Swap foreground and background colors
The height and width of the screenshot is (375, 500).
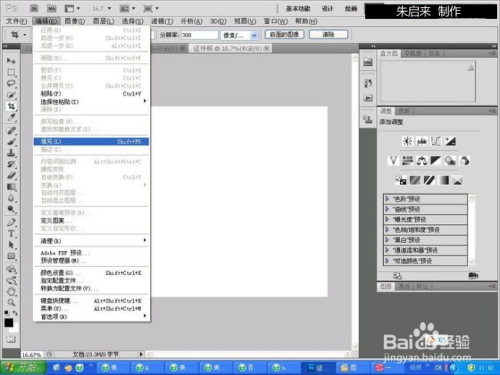pos(15,313)
